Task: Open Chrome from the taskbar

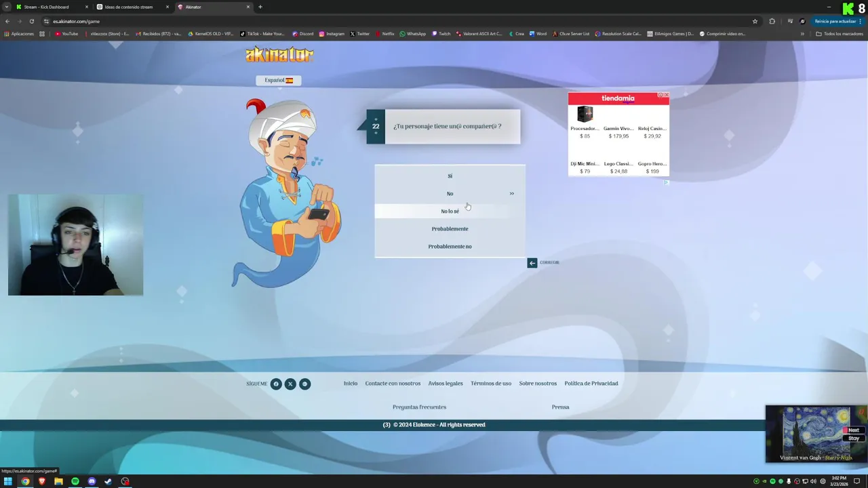Action: [25, 481]
